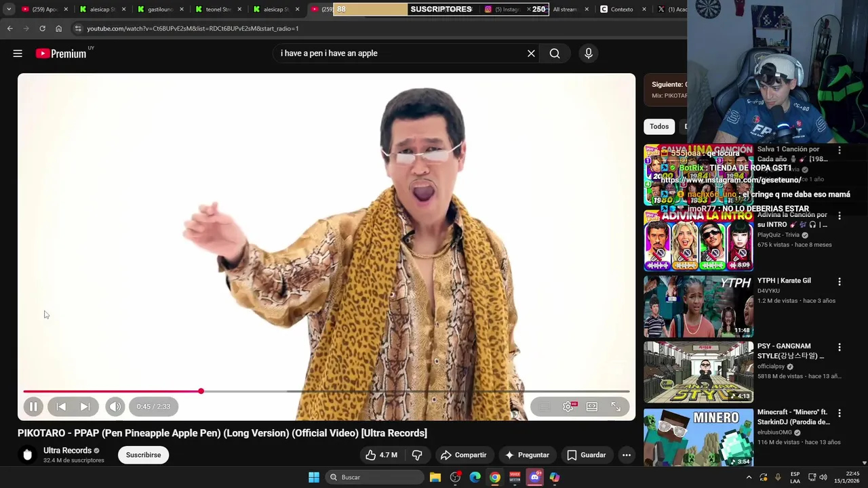Switch to first alesicap stream tab
Image resolution: width=868 pixels, height=488 pixels.
pos(103,9)
